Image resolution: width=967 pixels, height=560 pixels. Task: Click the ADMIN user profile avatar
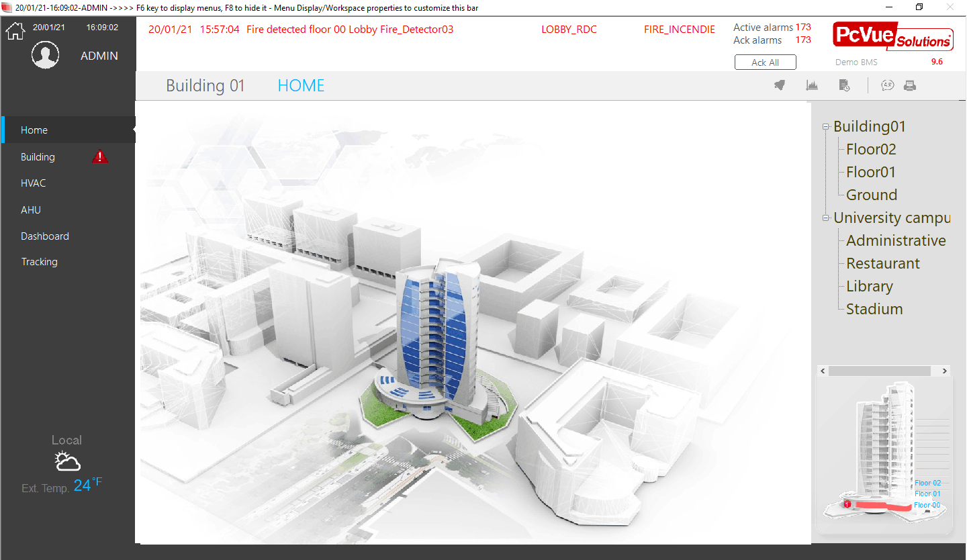click(x=45, y=55)
